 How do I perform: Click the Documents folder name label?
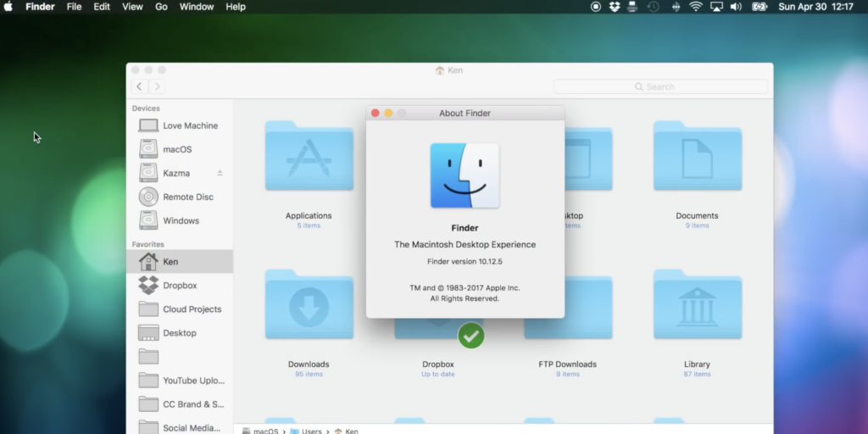click(x=697, y=216)
